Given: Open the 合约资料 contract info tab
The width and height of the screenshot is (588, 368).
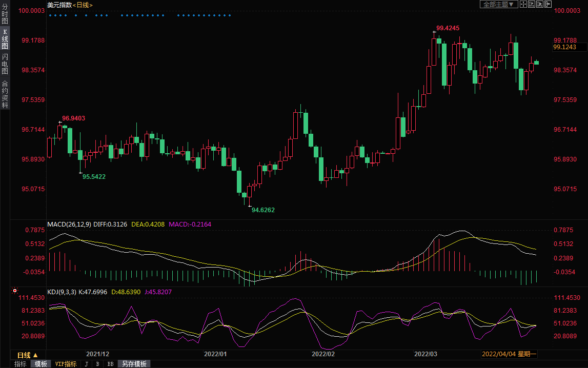Looking at the screenshot, I should pos(5,94).
